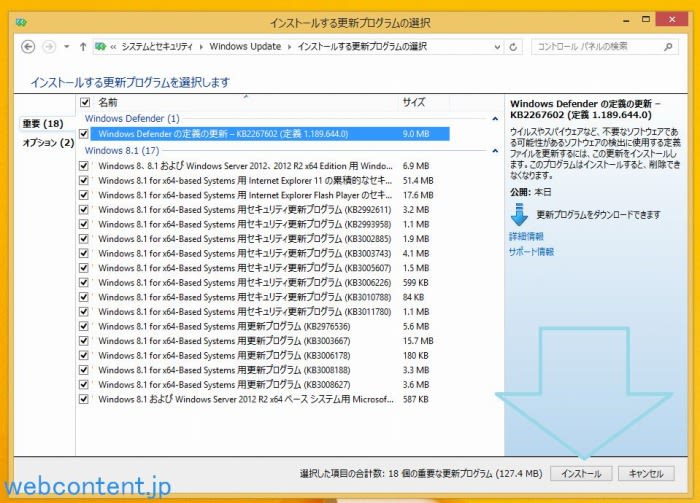Screen dimensions: 700x503
Task: Select the 重要 (18) tab
Action: (43, 123)
